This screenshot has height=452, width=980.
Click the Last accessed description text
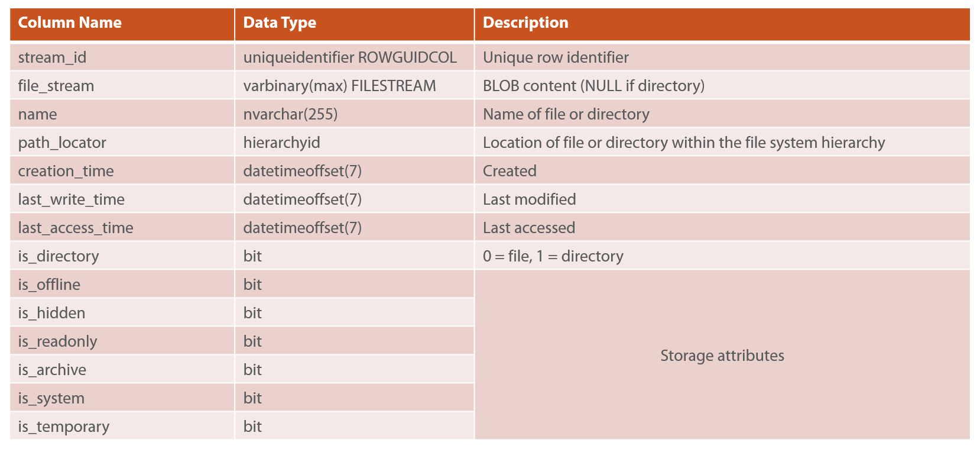(x=529, y=228)
